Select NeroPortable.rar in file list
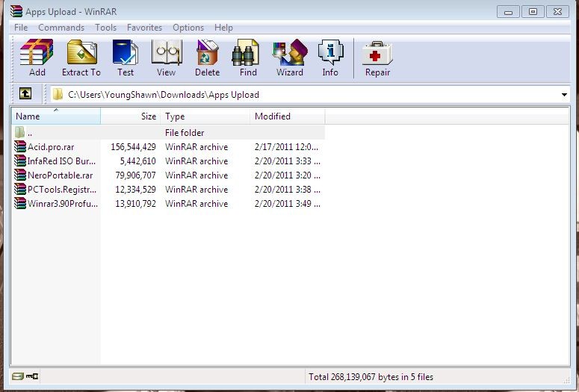 60,175
